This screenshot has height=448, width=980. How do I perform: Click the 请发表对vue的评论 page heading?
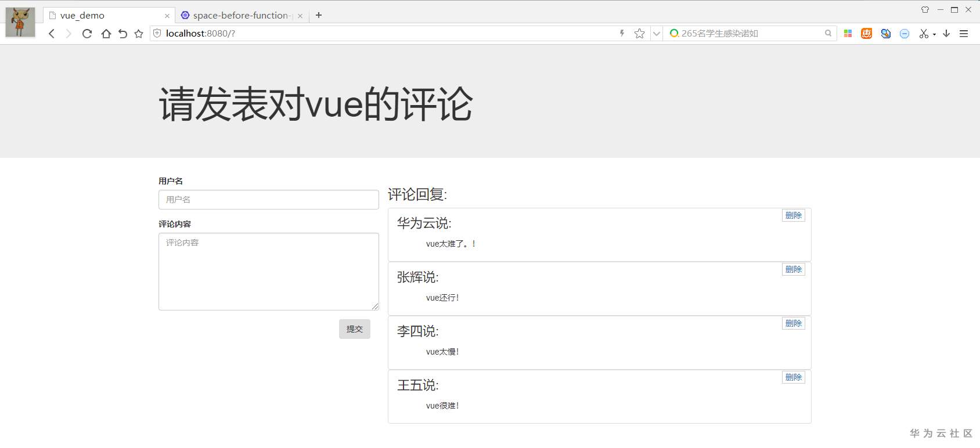(316, 104)
